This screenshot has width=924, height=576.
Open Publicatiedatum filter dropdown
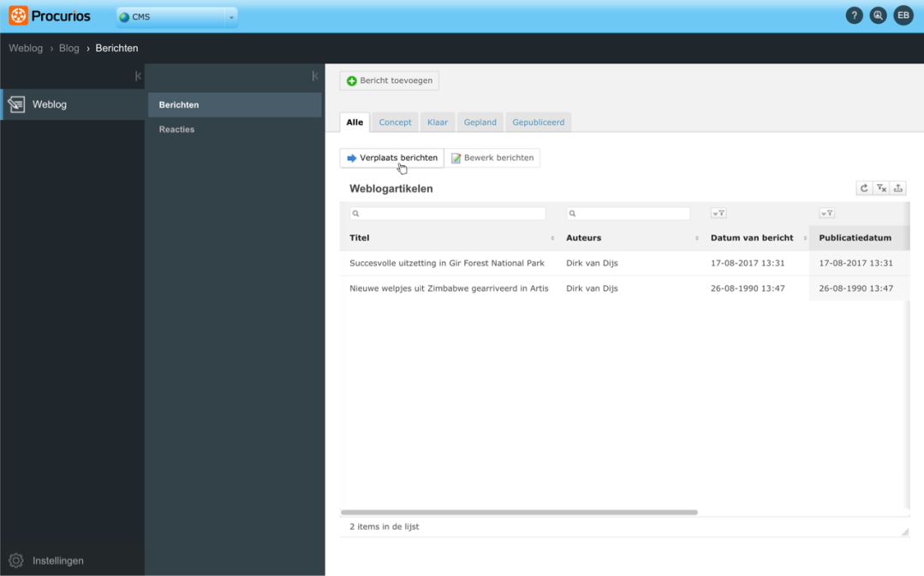[x=826, y=213]
